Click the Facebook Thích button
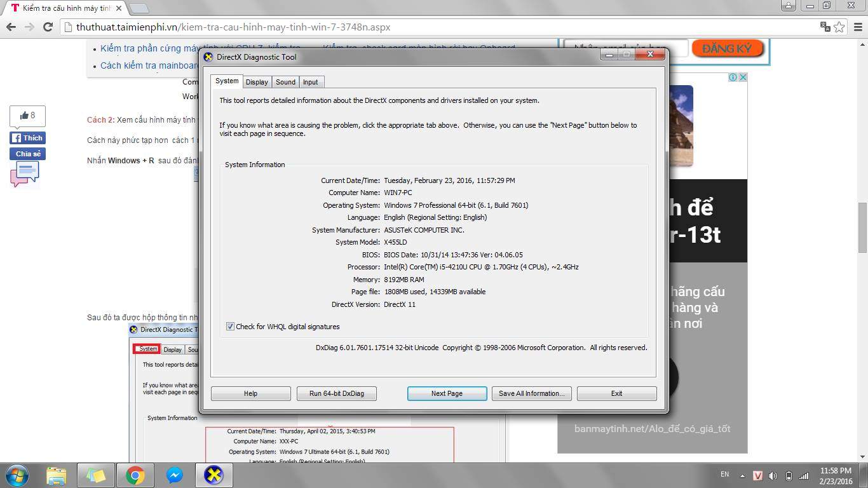The image size is (868, 488). click(x=27, y=138)
